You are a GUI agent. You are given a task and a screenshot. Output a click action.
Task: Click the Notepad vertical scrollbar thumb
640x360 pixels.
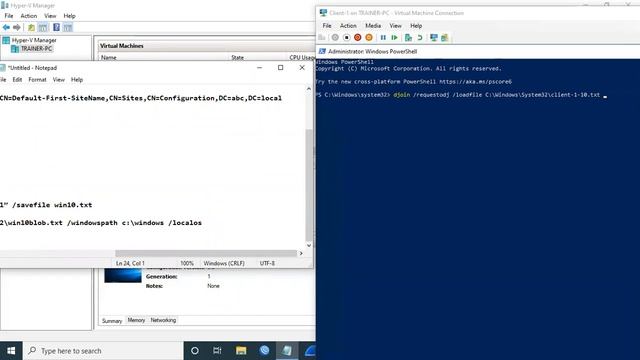309,185
